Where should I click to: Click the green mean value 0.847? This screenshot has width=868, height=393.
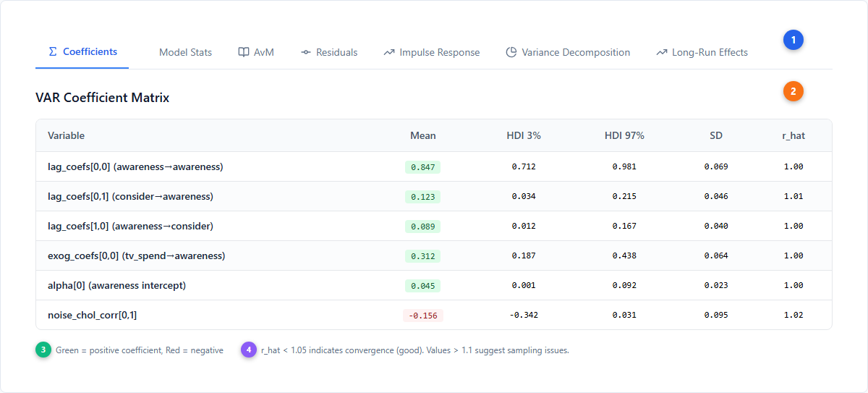point(423,167)
